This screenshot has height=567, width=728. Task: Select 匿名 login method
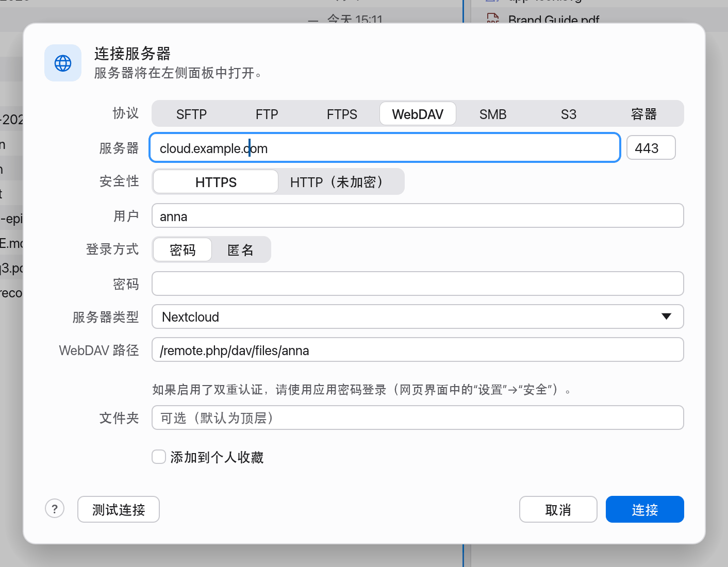tap(241, 250)
